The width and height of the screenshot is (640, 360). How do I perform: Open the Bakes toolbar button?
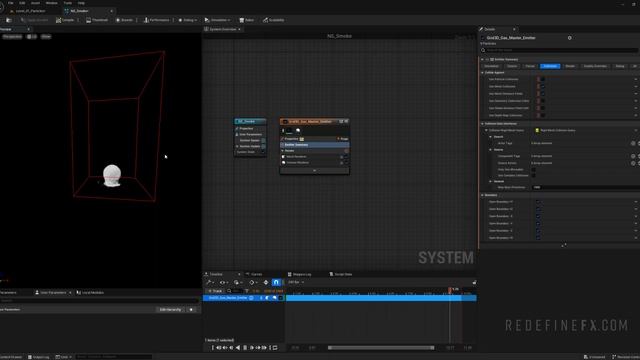coord(247,20)
